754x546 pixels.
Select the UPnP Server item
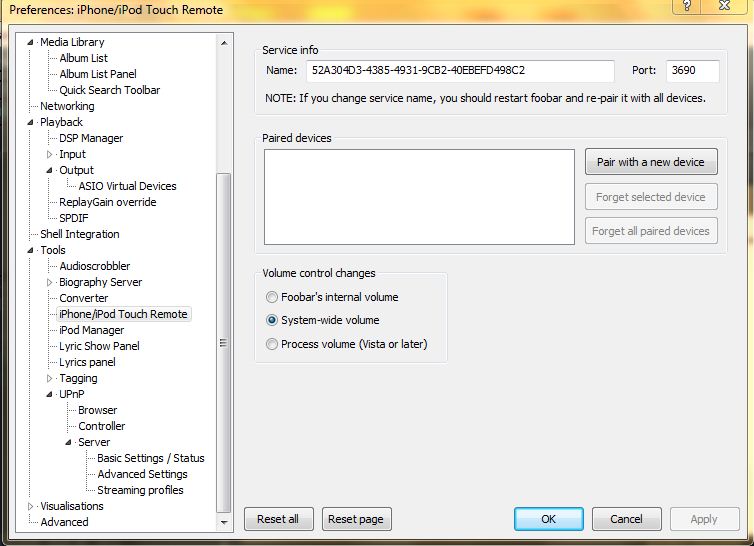click(94, 443)
